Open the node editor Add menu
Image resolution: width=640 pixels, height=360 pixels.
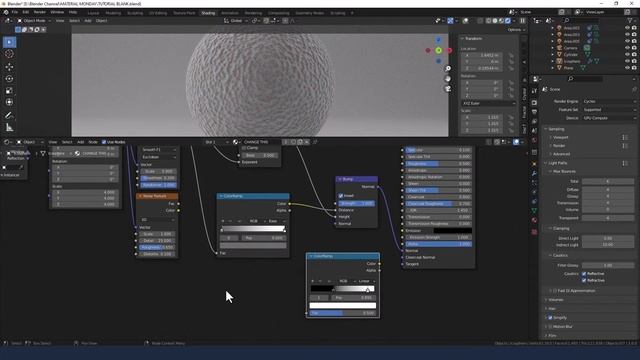tap(80, 142)
